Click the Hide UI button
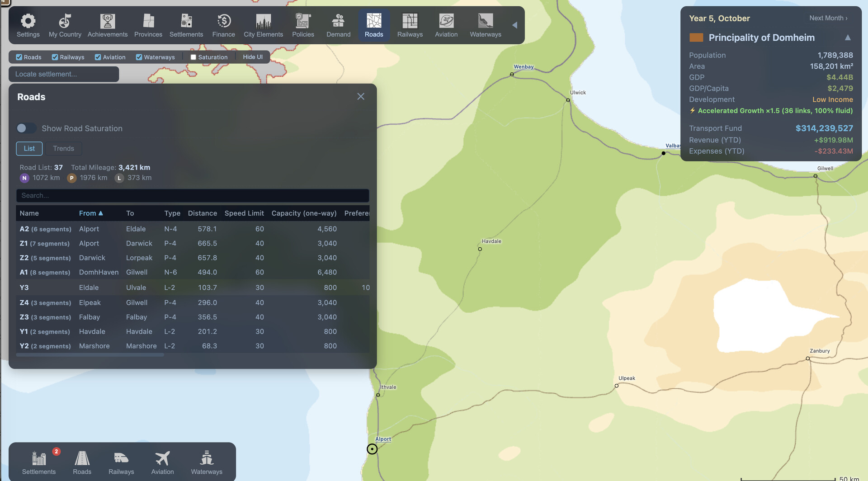The image size is (868, 481). pyautogui.click(x=252, y=57)
